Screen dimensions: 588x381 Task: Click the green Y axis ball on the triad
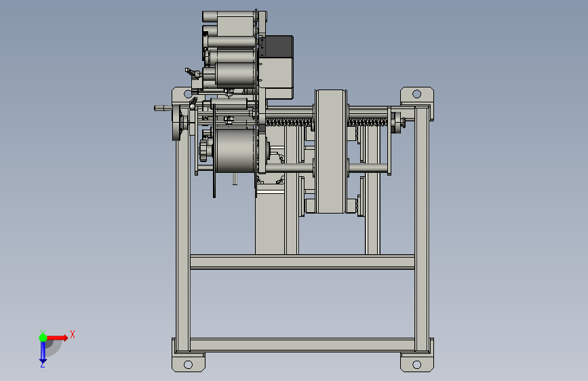coord(43,338)
